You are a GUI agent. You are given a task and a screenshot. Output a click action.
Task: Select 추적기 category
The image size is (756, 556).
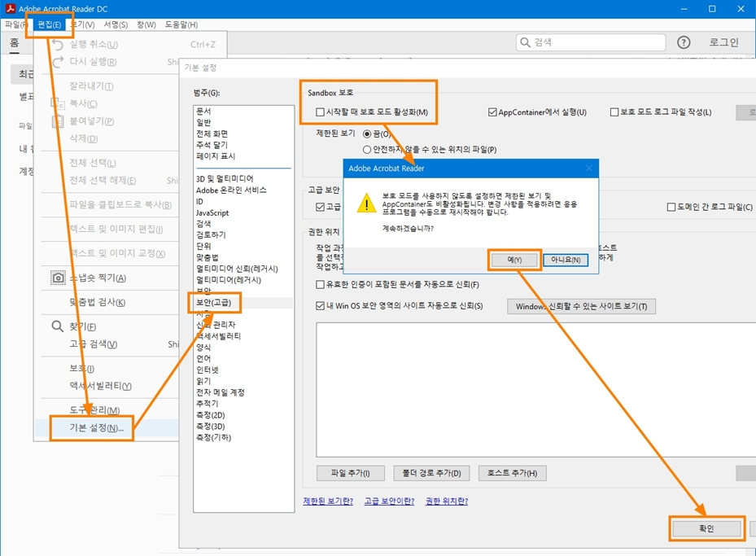pos(208,404)
